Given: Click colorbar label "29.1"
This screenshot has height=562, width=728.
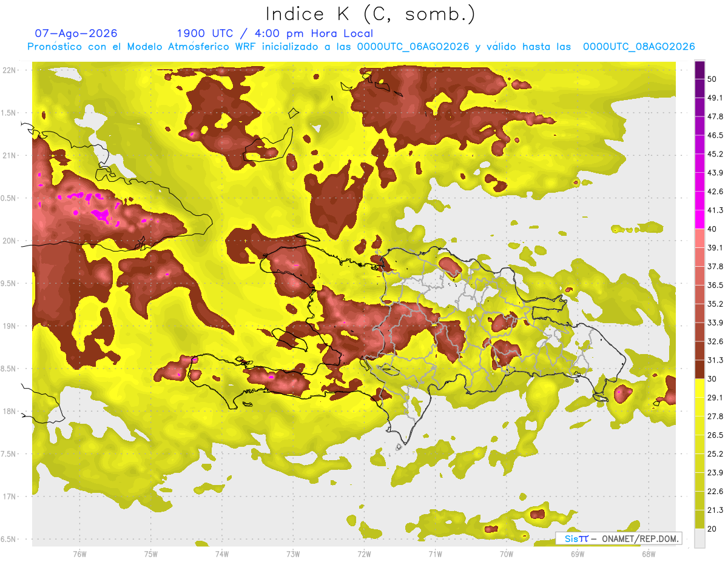Looking at the screenshot, I should (715, 398).
